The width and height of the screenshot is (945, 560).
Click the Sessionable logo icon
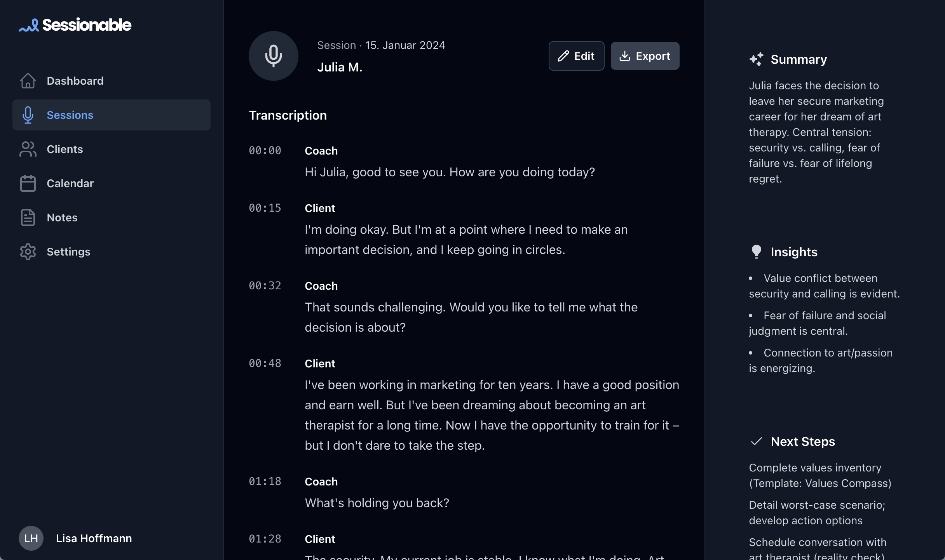(x=29, y=26)
